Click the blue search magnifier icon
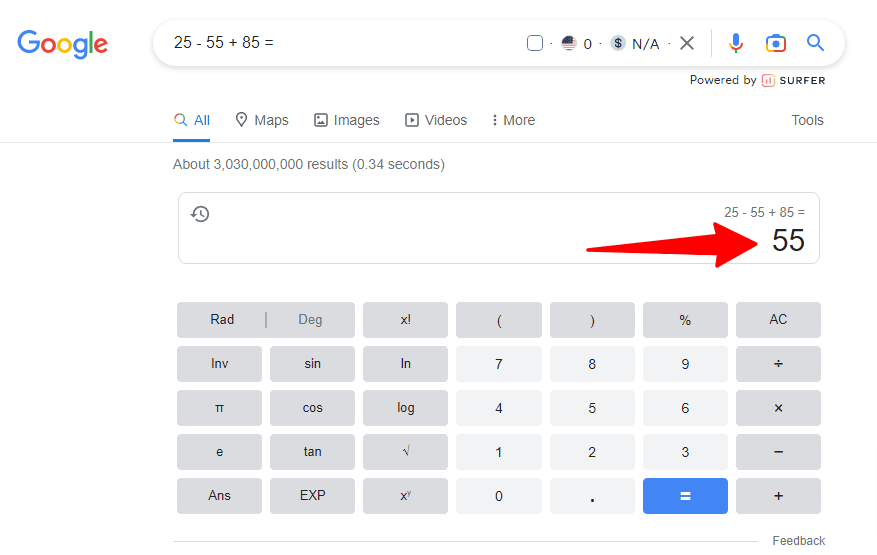Image resolution: width=877 pixels, height=555 pixels. point(815,43)
